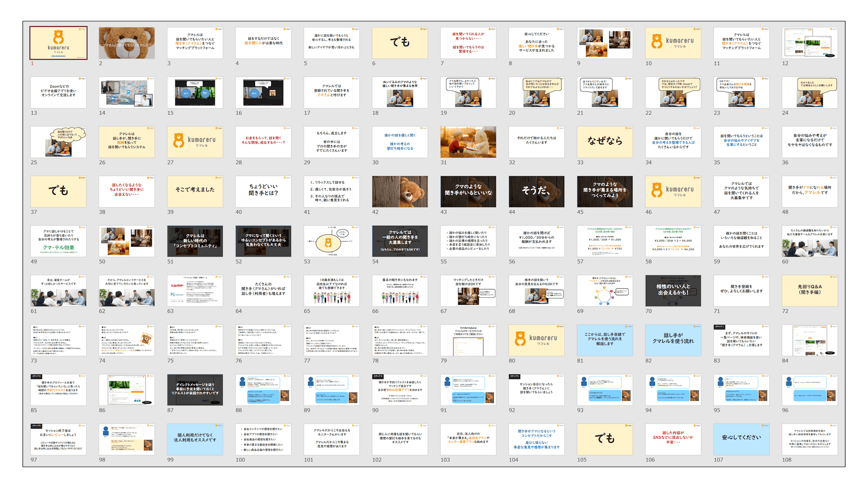The height and width of the screenshot is (488, 868).
Task: Select slide 99 blue 法人利用 thumbnail
Action: tap(195, 440)
